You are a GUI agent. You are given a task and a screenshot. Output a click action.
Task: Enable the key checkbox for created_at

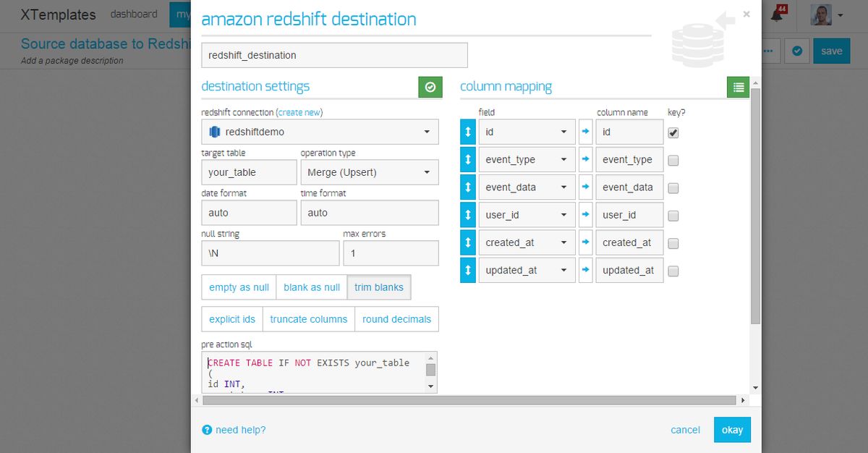coord(673,243)
